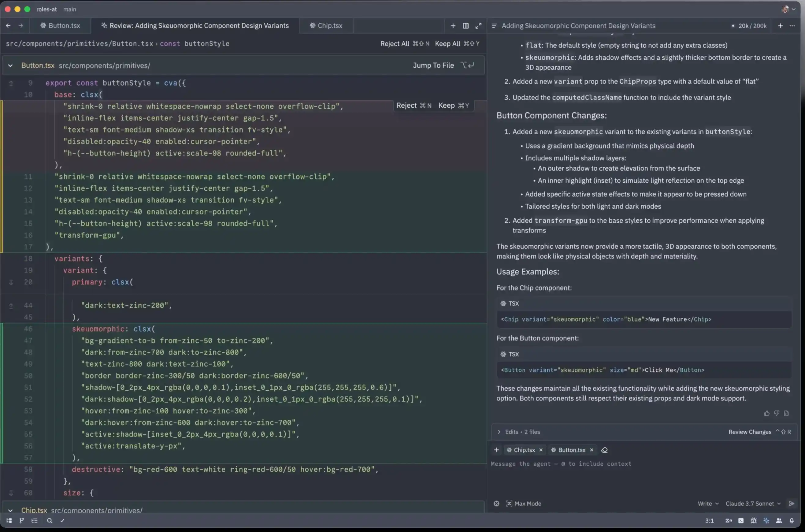Screen dimensions: 805x532
Task: Open the Claude 3.7 Sonnet model dropdown
Action: [x=753, y=504]
